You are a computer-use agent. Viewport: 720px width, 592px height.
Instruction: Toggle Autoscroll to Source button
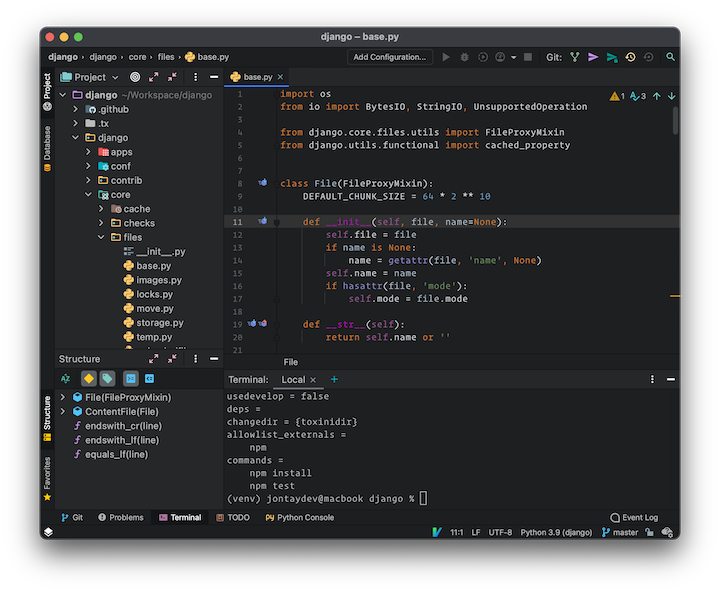131,379
